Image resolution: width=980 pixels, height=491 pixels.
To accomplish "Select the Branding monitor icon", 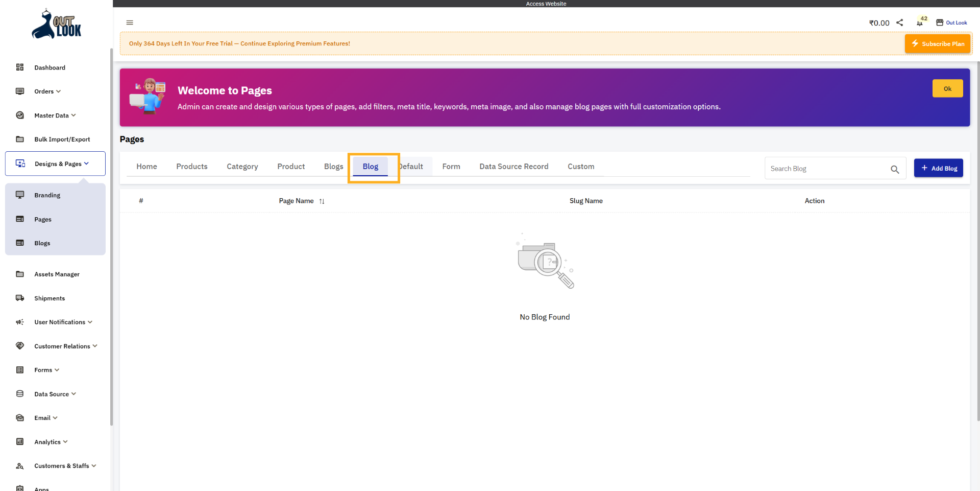I will 19,195.
